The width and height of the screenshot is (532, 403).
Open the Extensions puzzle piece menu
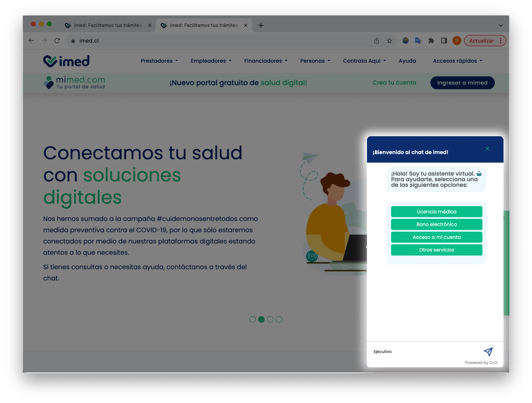click(431, 41)
